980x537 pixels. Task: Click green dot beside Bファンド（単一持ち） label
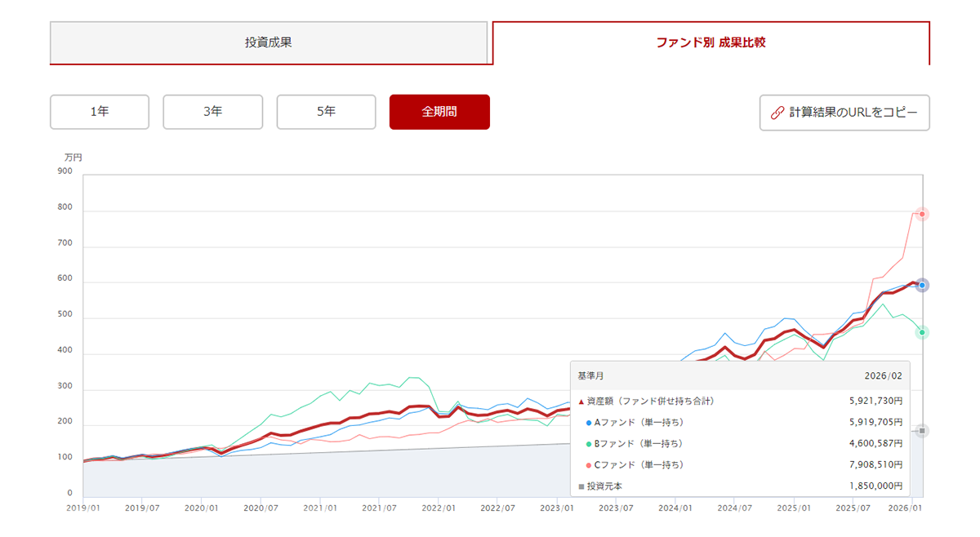tap(588, 444)
